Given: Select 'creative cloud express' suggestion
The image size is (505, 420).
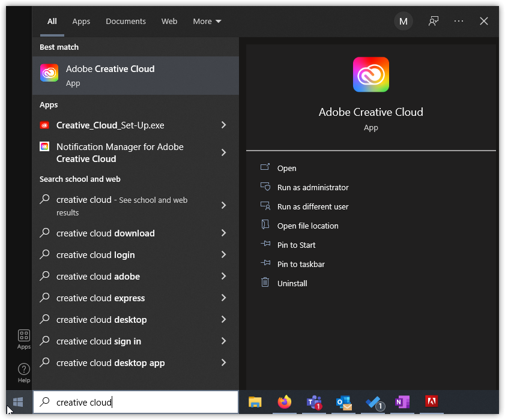Looking at the screenshot, I should click(100, 298).
